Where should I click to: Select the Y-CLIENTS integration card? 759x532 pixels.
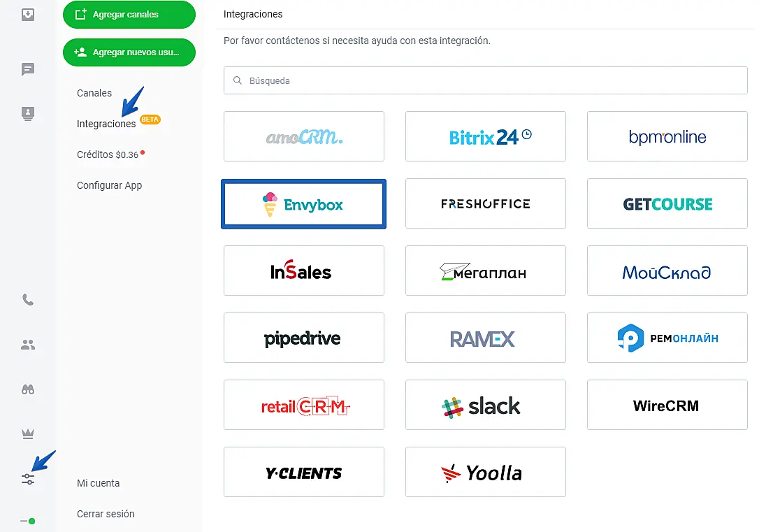[304, 472]
